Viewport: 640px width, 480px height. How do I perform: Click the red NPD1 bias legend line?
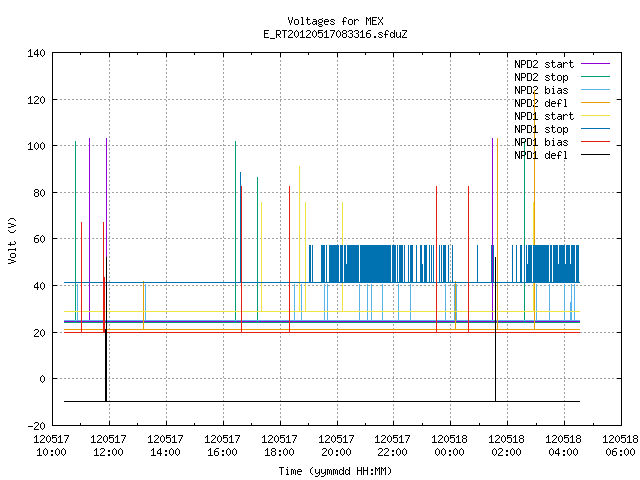[x=595, y=142]
